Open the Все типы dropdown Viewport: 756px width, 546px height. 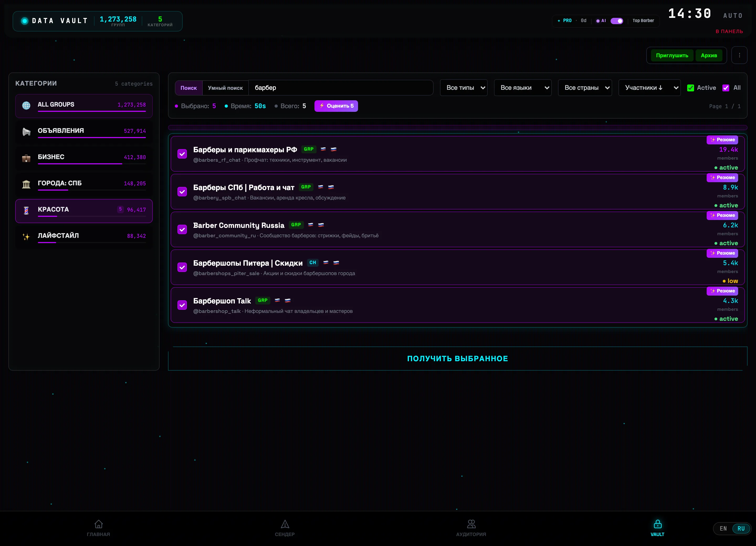464,88
